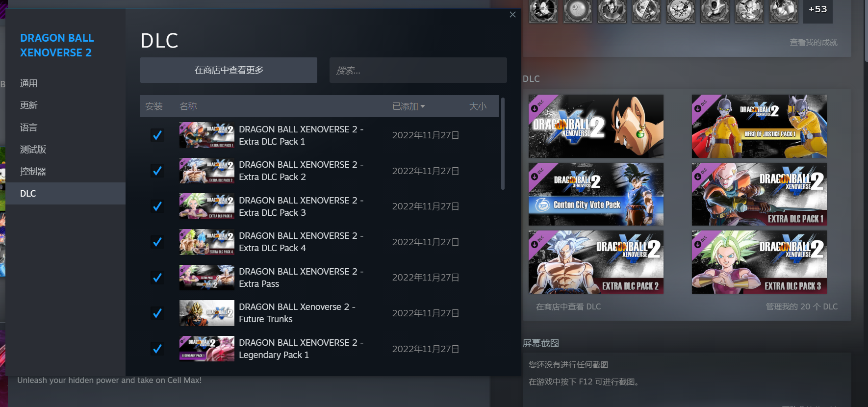
Task: Click the 安装 column header
Action: click(154, 106)
